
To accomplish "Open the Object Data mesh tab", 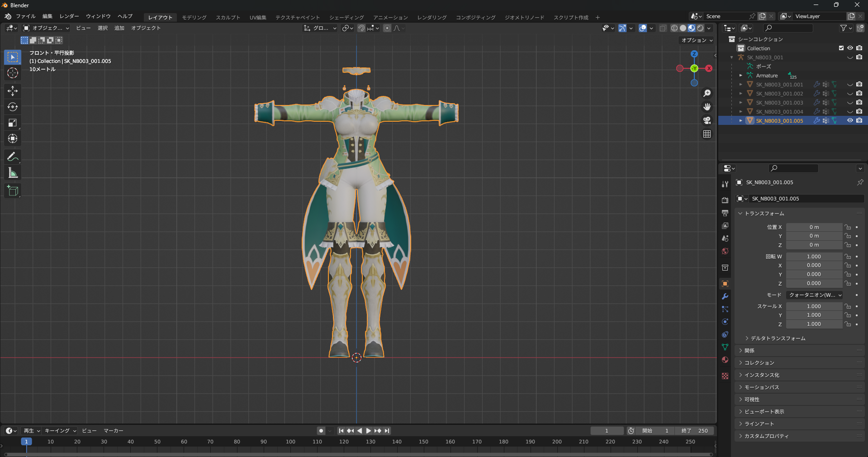I will pyautogui.click(x=725, y=347).
